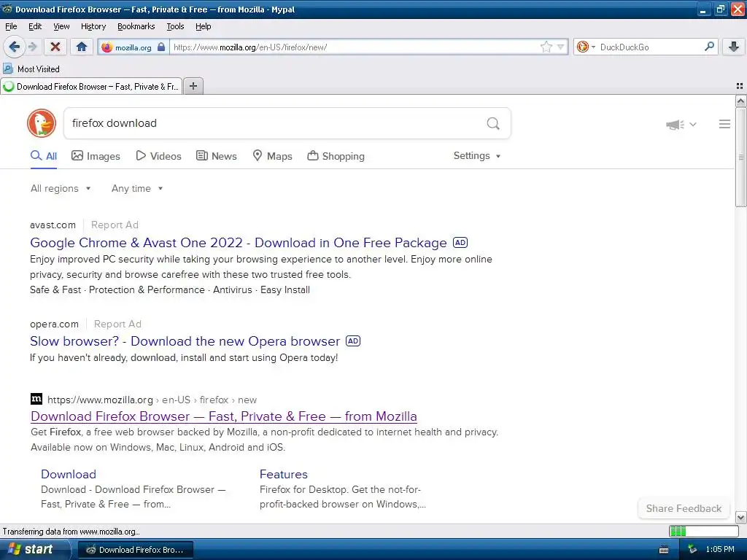Switch to the Maps results tab
This screenshot has width=747, height=560.
[272, 156]
